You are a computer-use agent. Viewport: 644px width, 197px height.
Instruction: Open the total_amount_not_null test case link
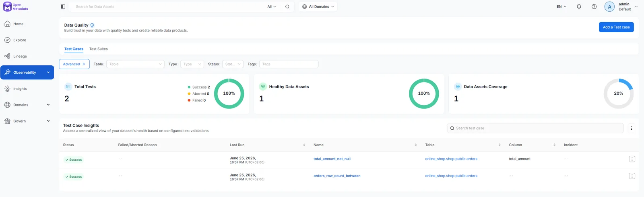[332, 159]
